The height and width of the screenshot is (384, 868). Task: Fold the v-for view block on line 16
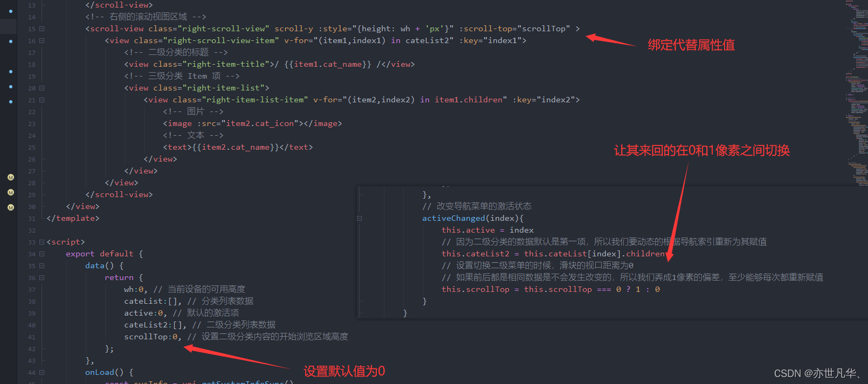coord(42,41)
